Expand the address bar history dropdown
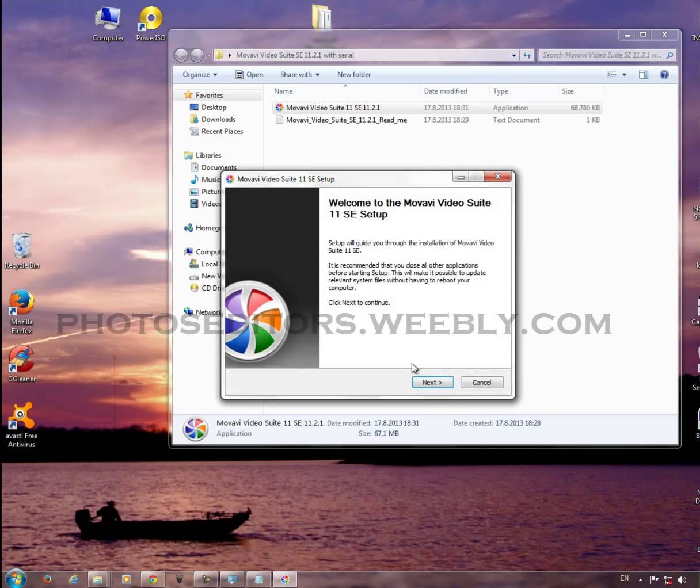 click(514, 55)
